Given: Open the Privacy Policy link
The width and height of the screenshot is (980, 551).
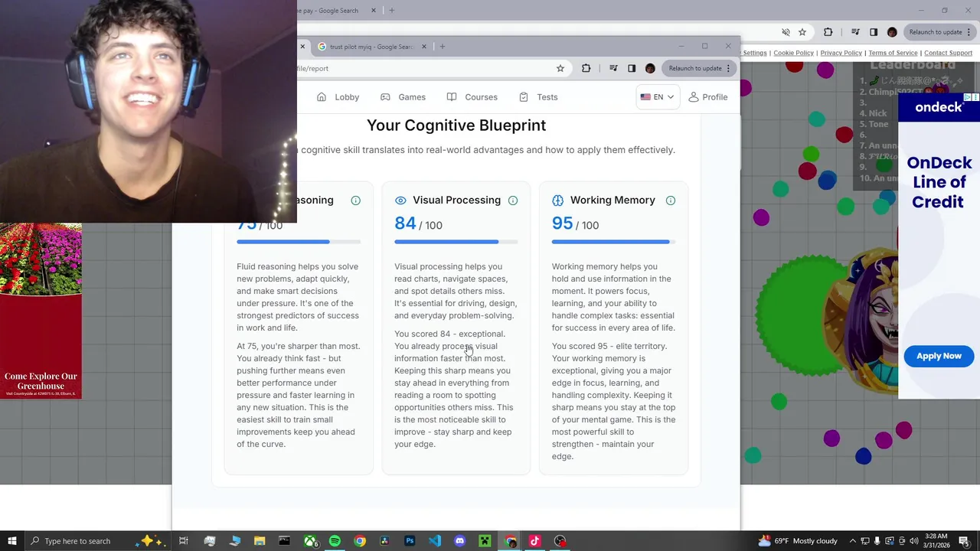Looking at the screenshot, I should point(841,53).
